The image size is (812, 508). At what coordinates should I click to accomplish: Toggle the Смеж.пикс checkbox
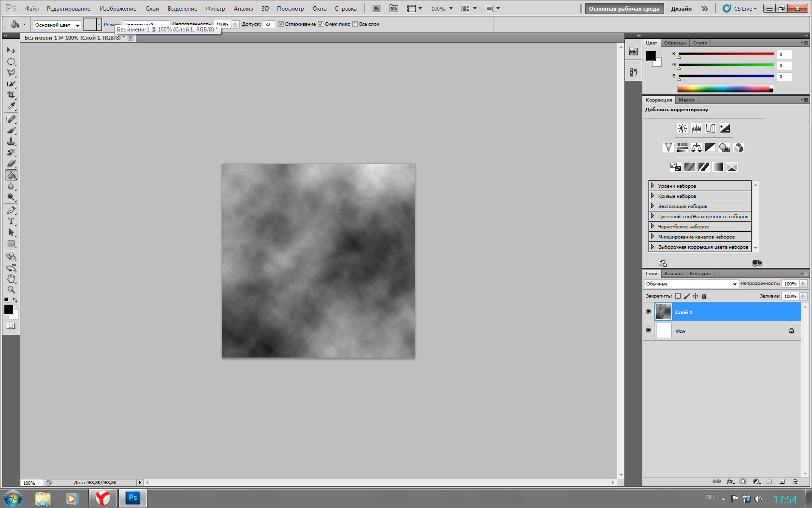[320, 24]
